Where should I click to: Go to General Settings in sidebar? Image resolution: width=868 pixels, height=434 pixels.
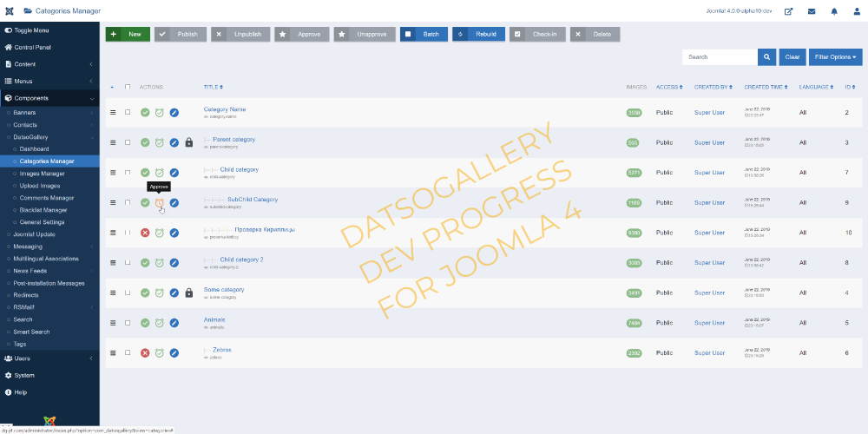[x=44, y=222]
